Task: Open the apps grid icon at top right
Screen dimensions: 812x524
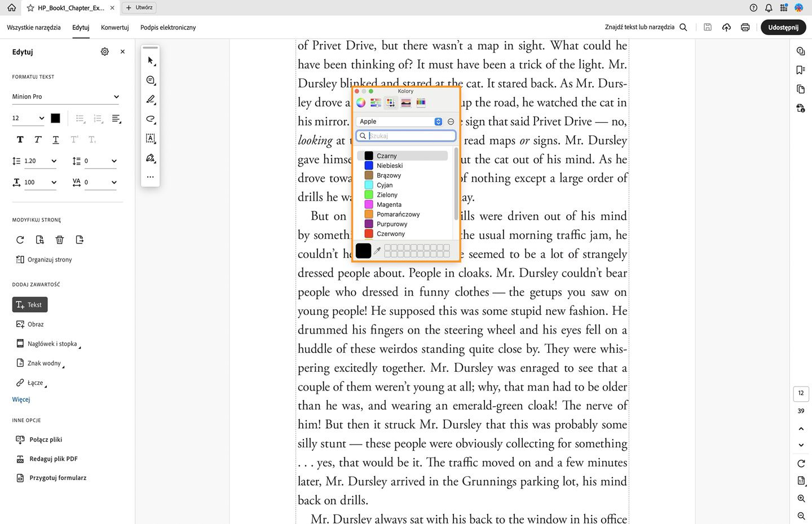Action: point(784,8)
